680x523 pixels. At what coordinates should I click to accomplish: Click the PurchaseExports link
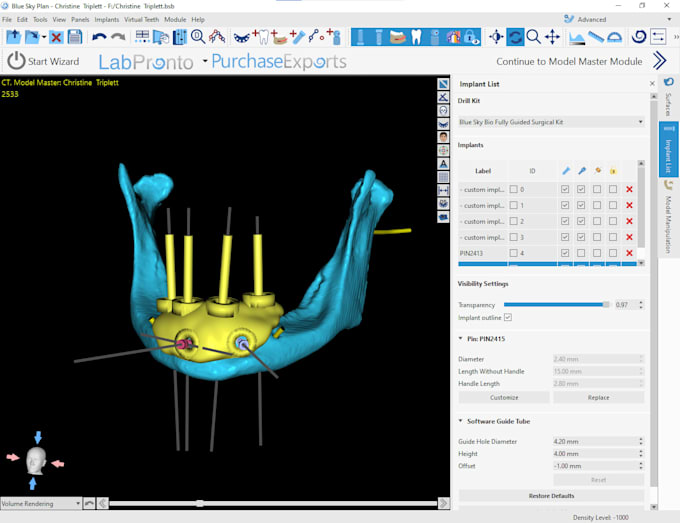[x=279, y=62]
